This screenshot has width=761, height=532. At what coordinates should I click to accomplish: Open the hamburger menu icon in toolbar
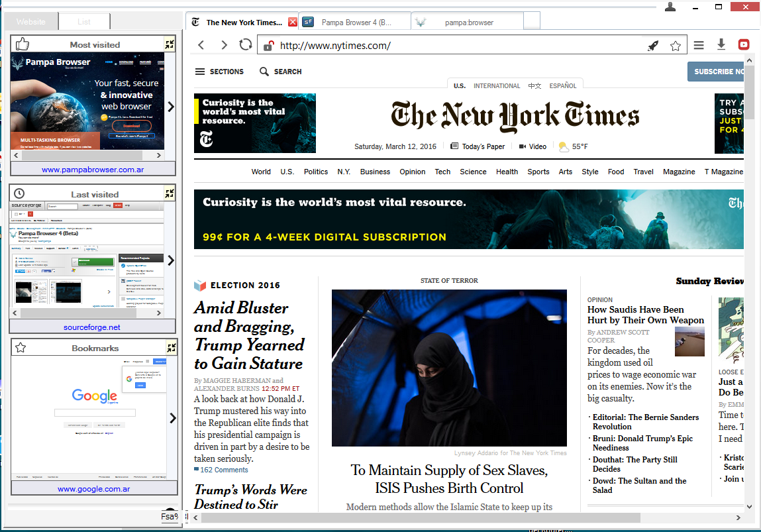[699, 45]
